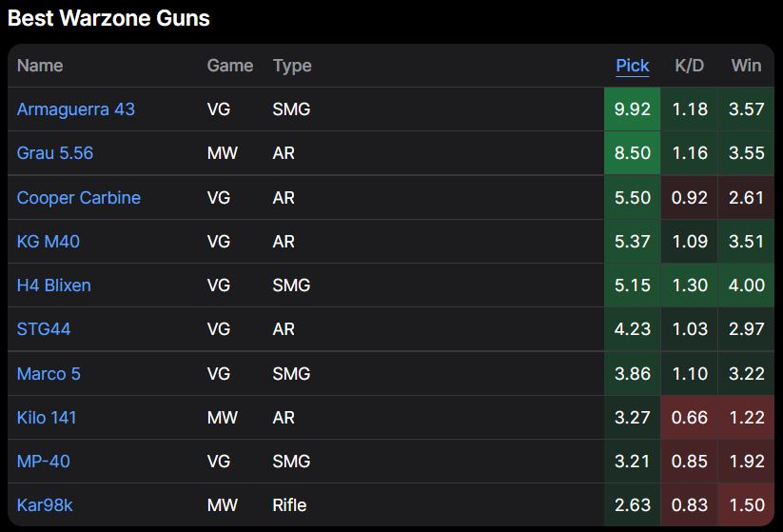Click the 9.92 pick rate cell
Screen dimensions: 783x532
632,109
